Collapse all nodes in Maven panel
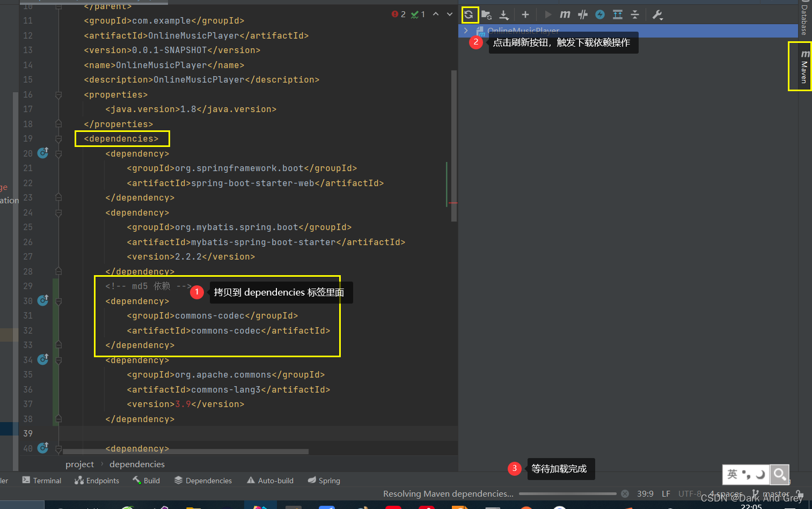Image resolution: width=812 pixels, height=509 pixels. [635, 14]
